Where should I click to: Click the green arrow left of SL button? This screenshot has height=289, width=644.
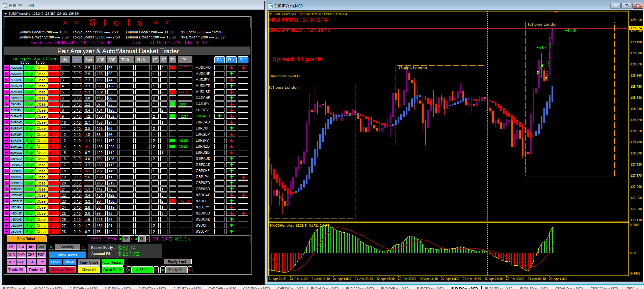pos(136,239)
